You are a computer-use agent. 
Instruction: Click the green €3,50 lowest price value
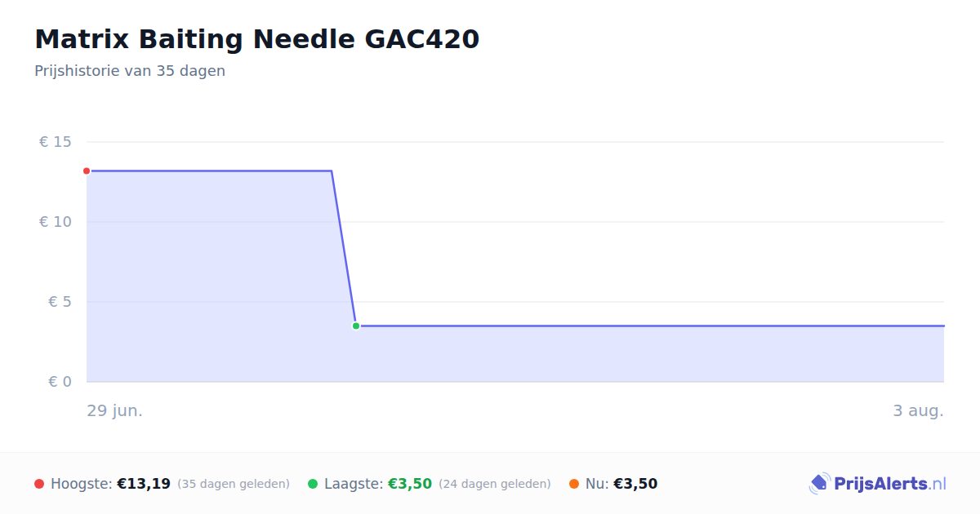410,485
